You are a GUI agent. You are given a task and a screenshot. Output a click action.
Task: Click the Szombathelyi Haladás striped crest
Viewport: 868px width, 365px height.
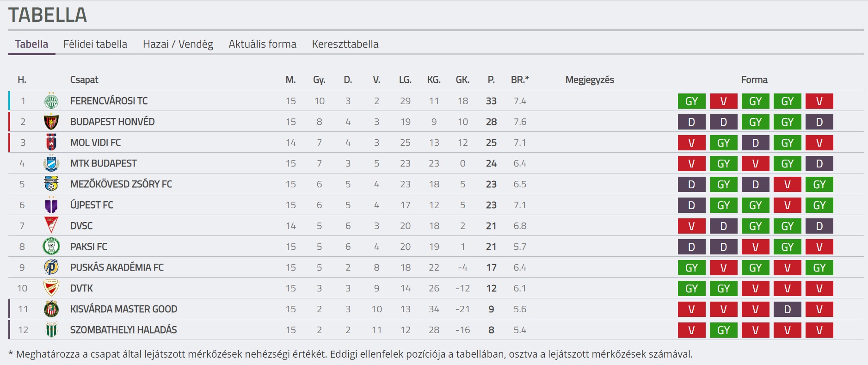(x=51, y=330)
